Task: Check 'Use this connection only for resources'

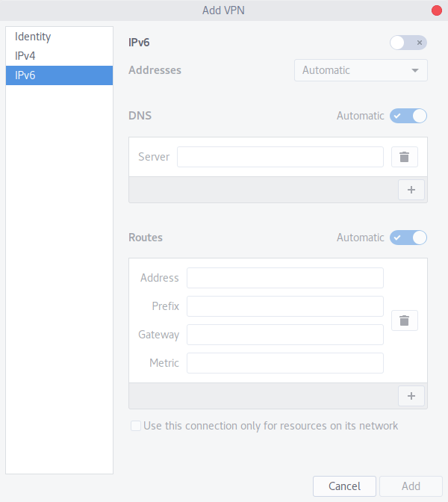Action: (x=136, y=426)
